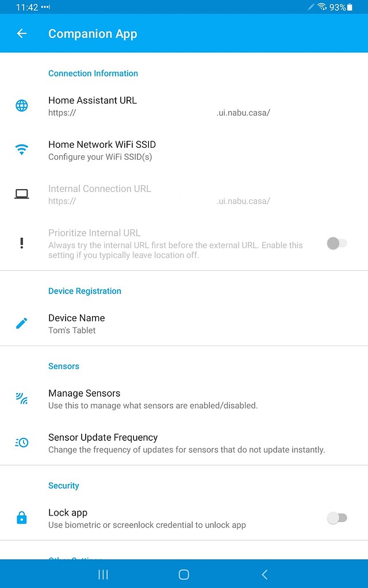Toggle biometric unlock for the app
The image size is (368, 588).
click(337, 517)
